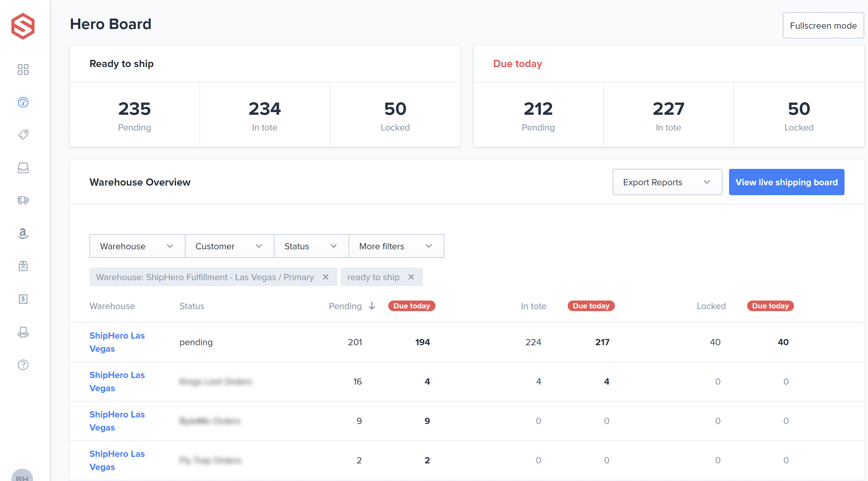Image resolution: width=868 pixels, height=481 pixels.
Task: Remove the ready to ship filter chip
Action: 411,277
